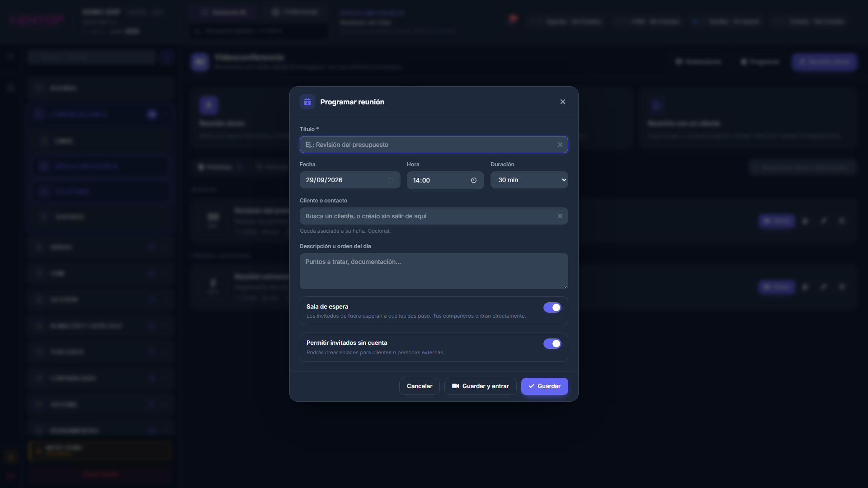The image size is (868, 488).
Task: Expand the Duración dropdown
Action: coord(529,180)
